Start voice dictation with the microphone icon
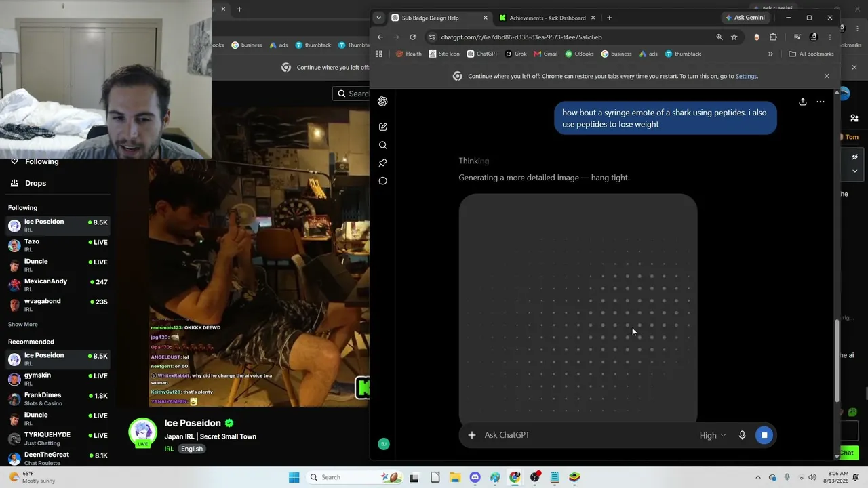Viewport: 868px width, 488px height. (x=742, y=435)
